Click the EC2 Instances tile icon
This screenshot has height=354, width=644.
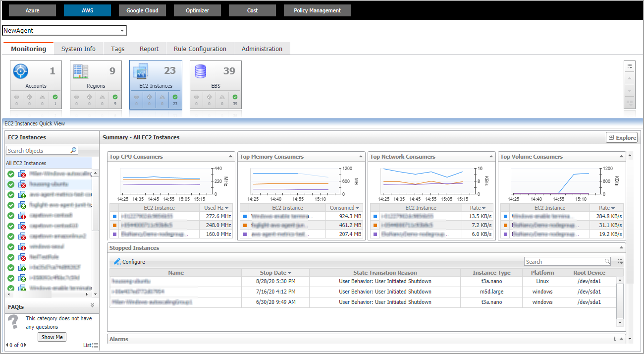click(x=141, y=71)
